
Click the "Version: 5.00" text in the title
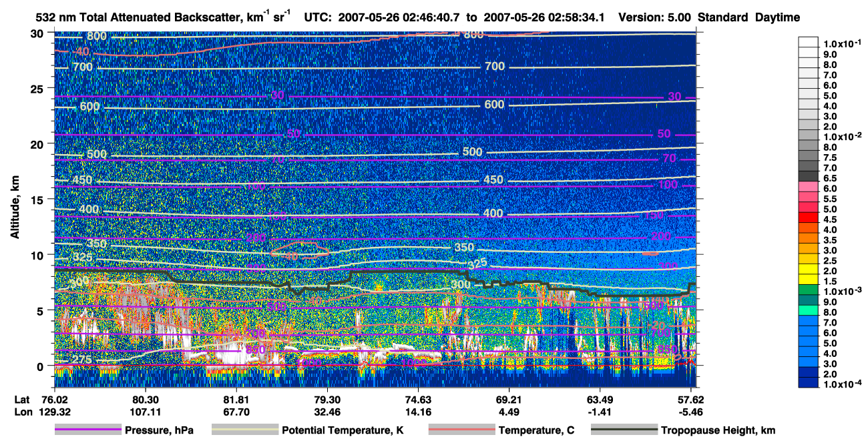(656, 17)
